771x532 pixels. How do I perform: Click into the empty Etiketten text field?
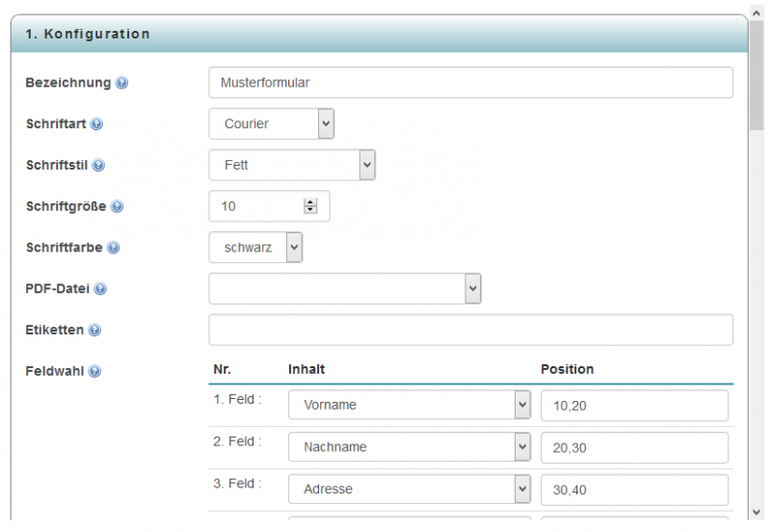(470, 330)
